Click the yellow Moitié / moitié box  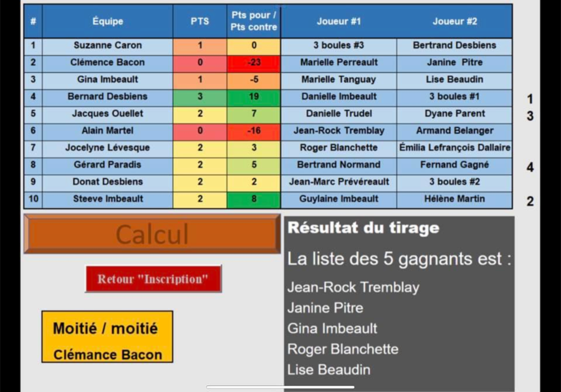pos(107,337)
